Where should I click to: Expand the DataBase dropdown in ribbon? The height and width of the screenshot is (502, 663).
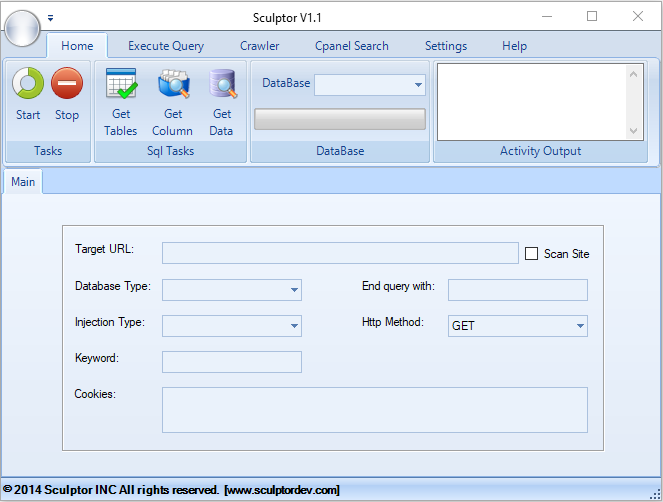pyautogui.click(x=418, y=85)
